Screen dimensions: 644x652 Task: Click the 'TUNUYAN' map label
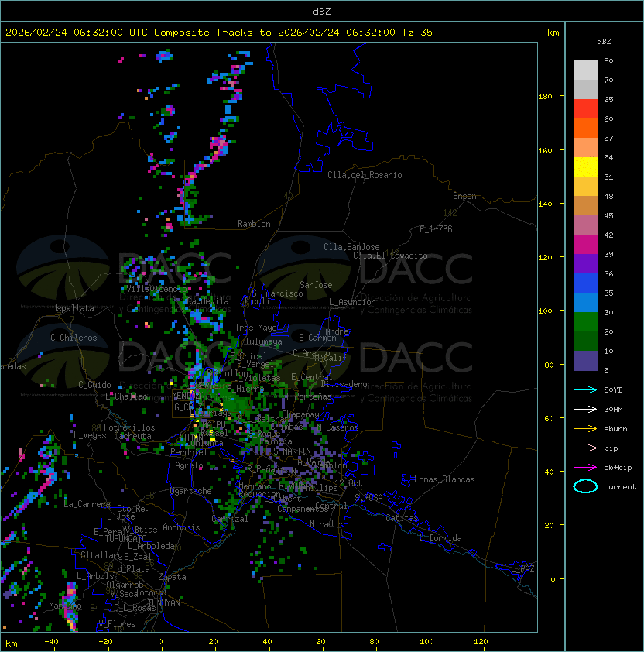[x=164, y=603]
